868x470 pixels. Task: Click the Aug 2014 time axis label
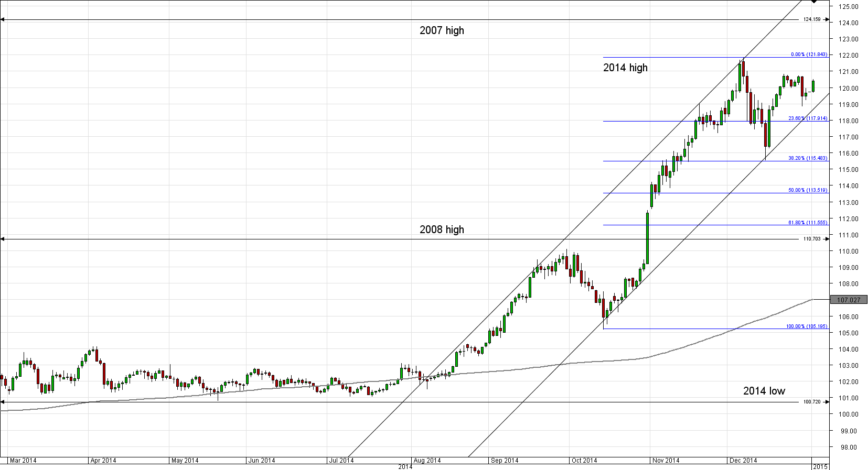tap(427, 461)
